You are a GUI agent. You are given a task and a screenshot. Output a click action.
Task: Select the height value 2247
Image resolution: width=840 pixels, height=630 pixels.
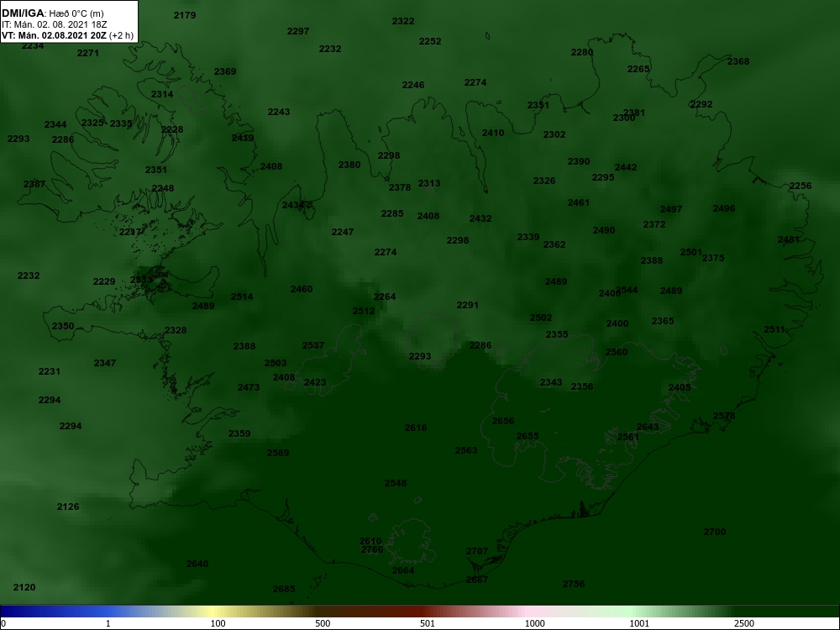click(x=343, y=233)
